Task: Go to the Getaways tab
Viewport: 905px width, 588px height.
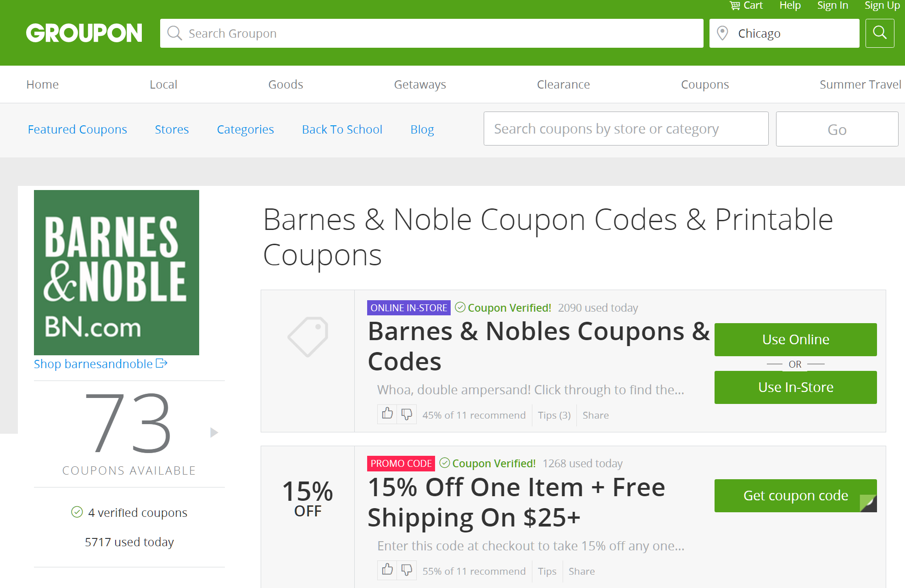Action: click(420, 84)
